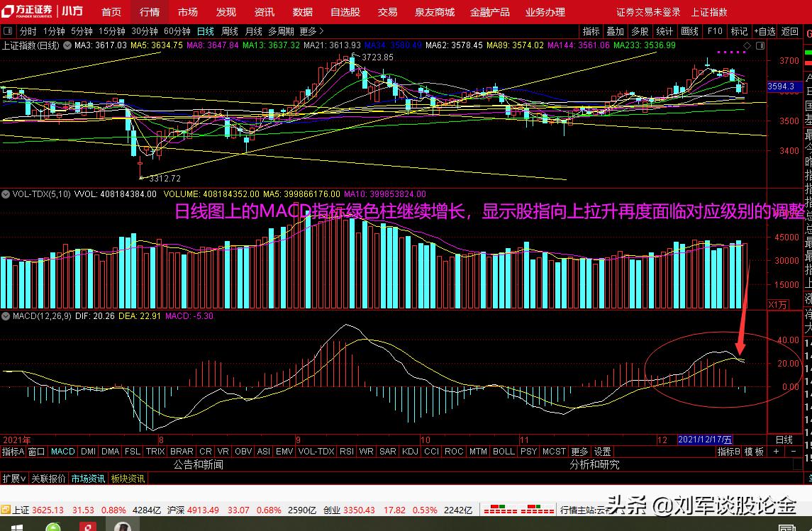Expand the 扩展 dropdown at bottom
Screen dimensions: 812x531
tap(14, 479)
